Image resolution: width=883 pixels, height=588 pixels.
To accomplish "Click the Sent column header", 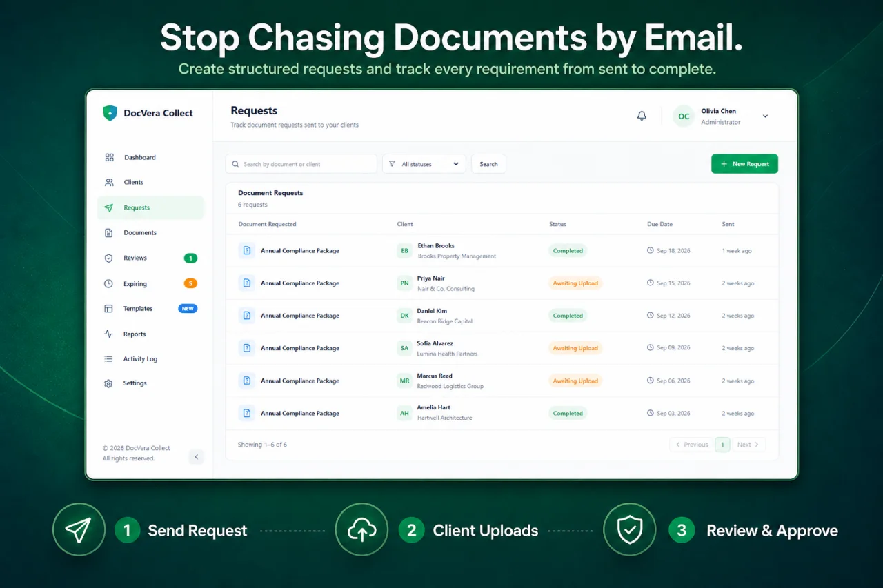I will [x=728, y=224].
